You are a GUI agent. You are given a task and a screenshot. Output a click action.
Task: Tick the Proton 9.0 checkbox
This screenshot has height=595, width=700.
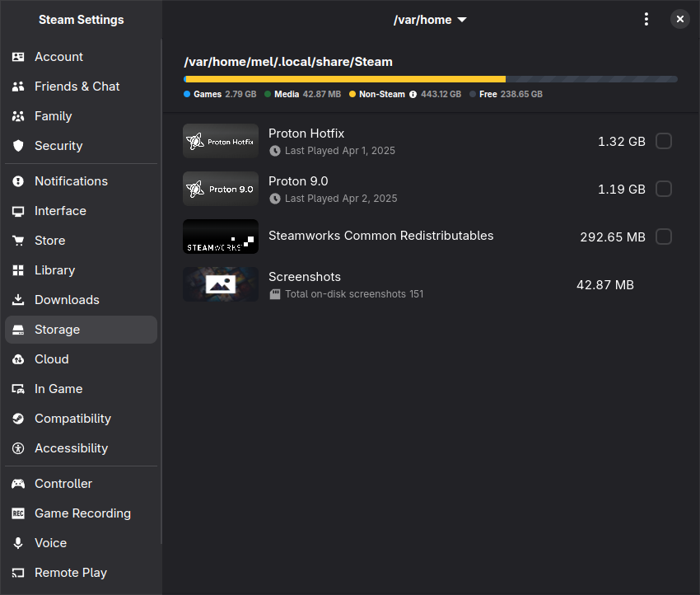pyautogui.click(x=664, y=189)
